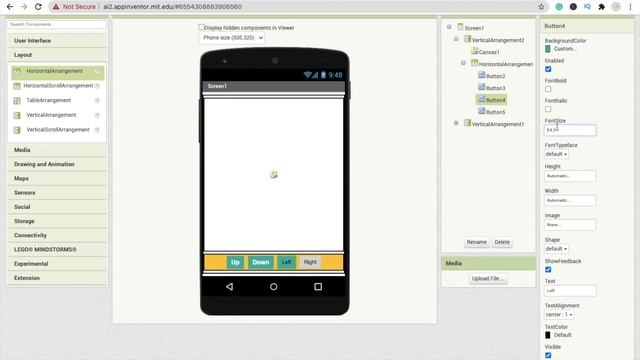Open the Sensors palette section
This screenshot has width=640, height=360.
[57, 192]
